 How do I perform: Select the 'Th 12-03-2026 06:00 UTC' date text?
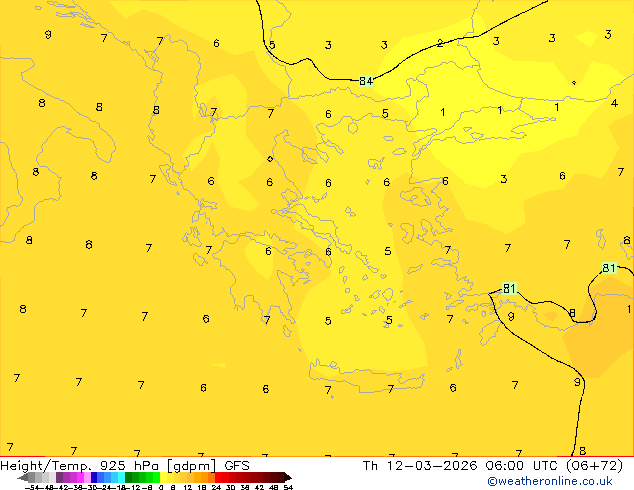click(x=462, y=466)
